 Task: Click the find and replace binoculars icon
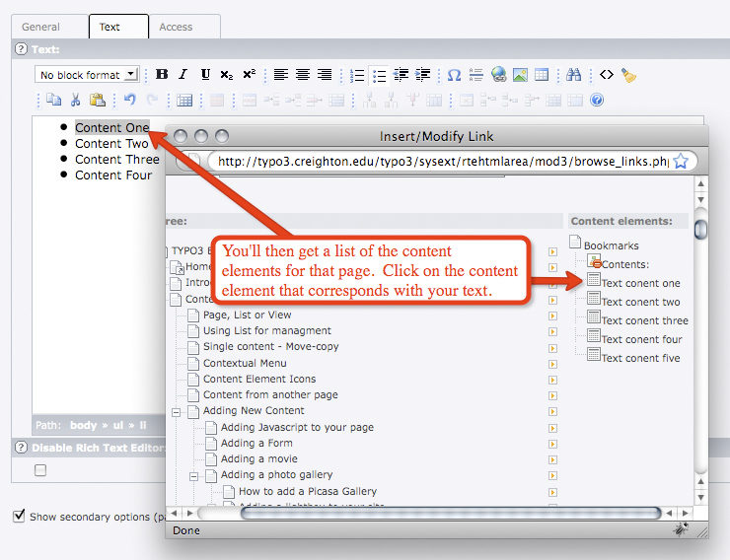point(574,75)
